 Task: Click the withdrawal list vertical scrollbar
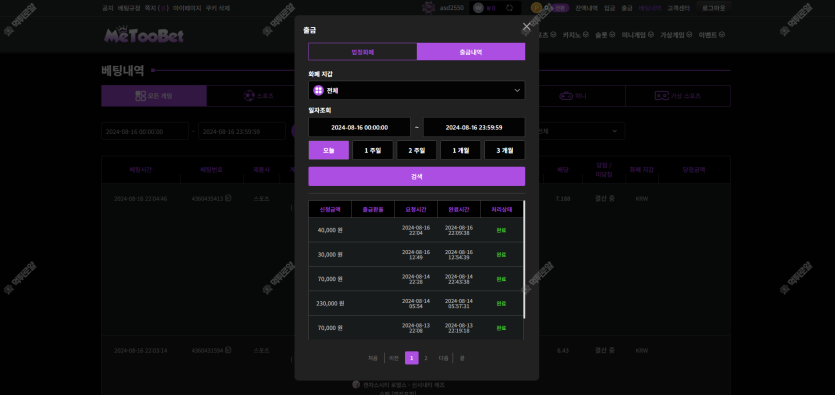524,260
